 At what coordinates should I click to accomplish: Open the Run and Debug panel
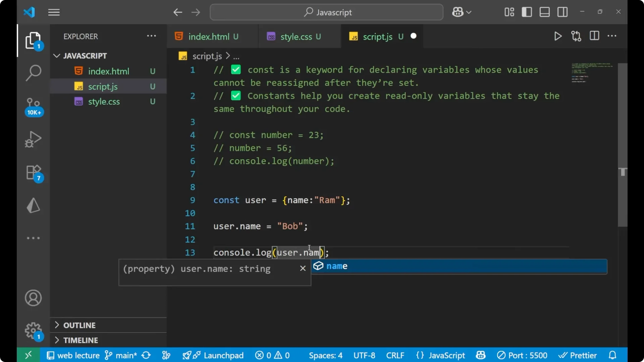(33, 139)
